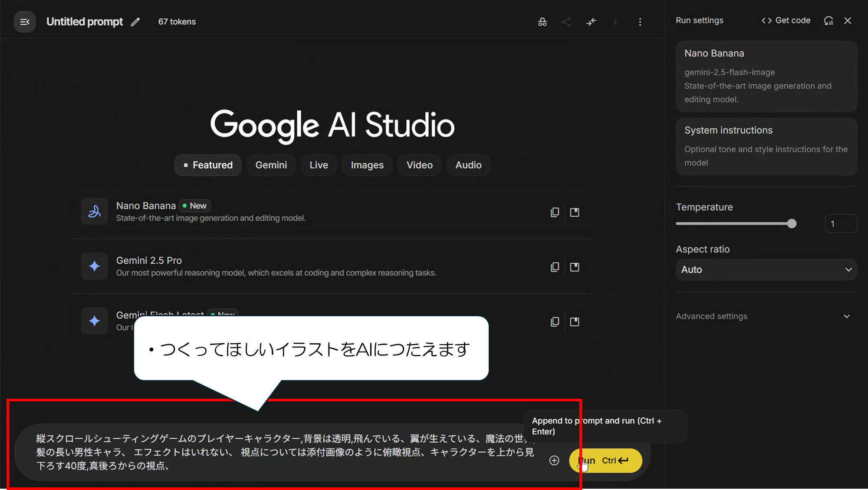Screen dimensions: 868x490
Task: Switch to the Gemini tab
Action: tap(271, 165)
